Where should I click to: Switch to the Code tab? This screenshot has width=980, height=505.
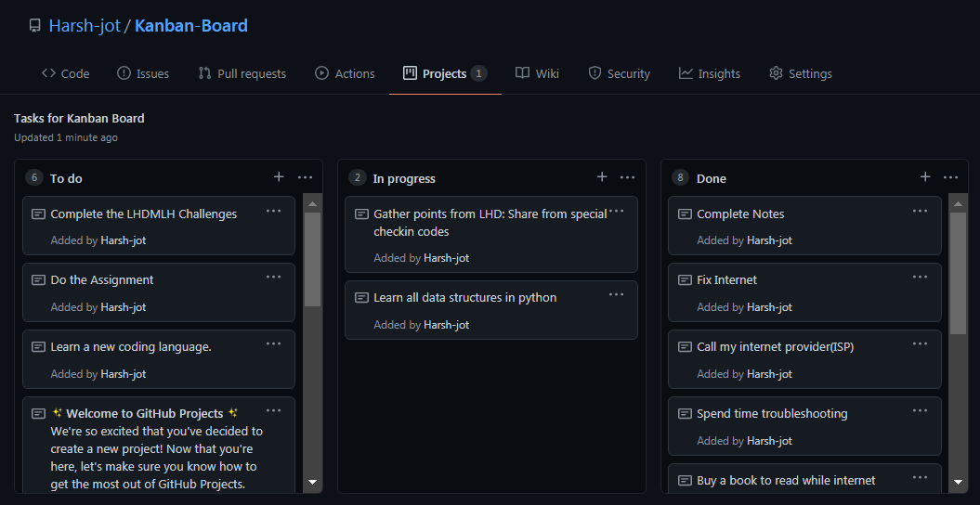66,73
